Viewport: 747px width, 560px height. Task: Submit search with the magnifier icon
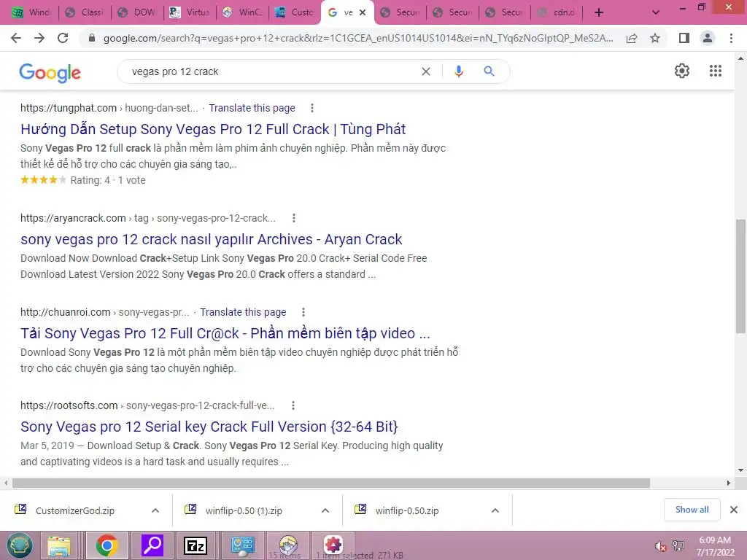click(x=489, y=71)
